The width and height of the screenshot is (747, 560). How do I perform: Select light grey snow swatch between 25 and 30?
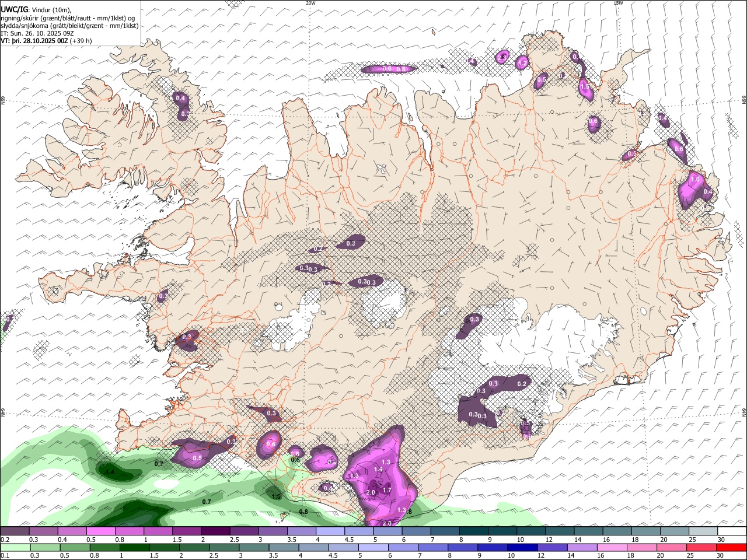(703, 531)
